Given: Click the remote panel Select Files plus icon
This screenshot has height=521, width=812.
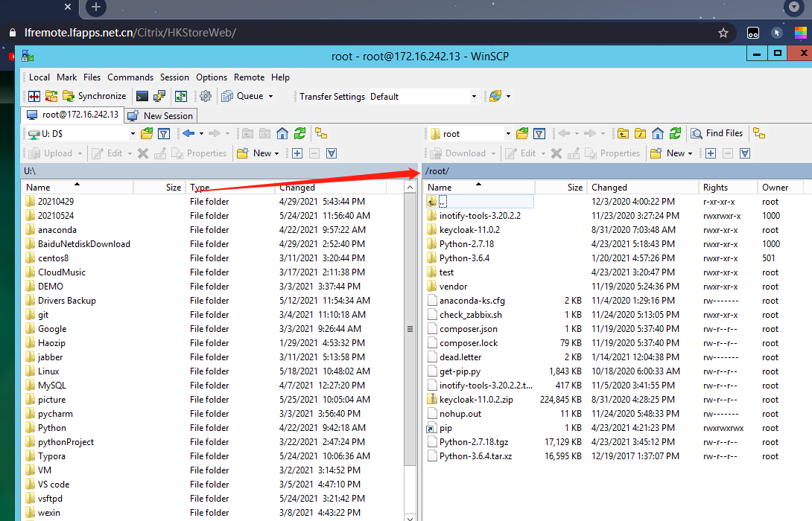Looking at the screenshot, I should pyautogui.click(x=711, y=153).
